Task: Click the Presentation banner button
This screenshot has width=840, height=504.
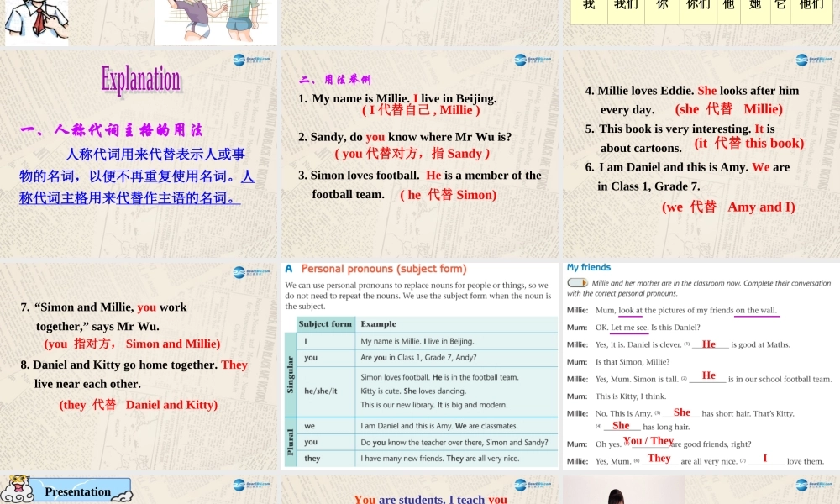Action: coord(78,491)
